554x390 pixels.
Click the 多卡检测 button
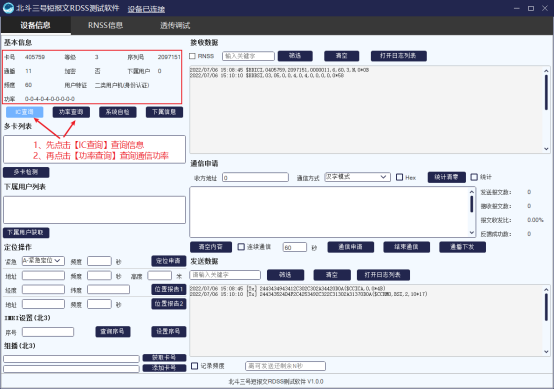(x=26, y=172)
